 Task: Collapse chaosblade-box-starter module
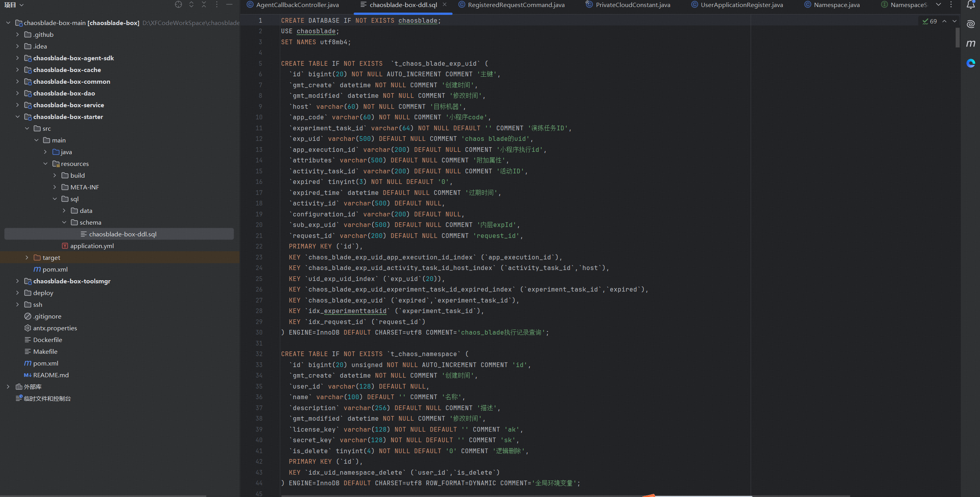18,117
